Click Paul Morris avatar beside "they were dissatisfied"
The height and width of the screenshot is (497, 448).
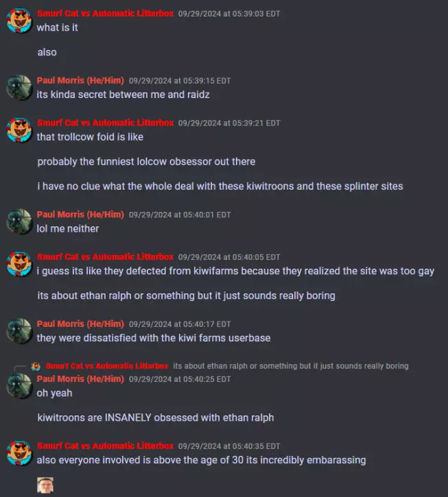[x=19, y=331]
